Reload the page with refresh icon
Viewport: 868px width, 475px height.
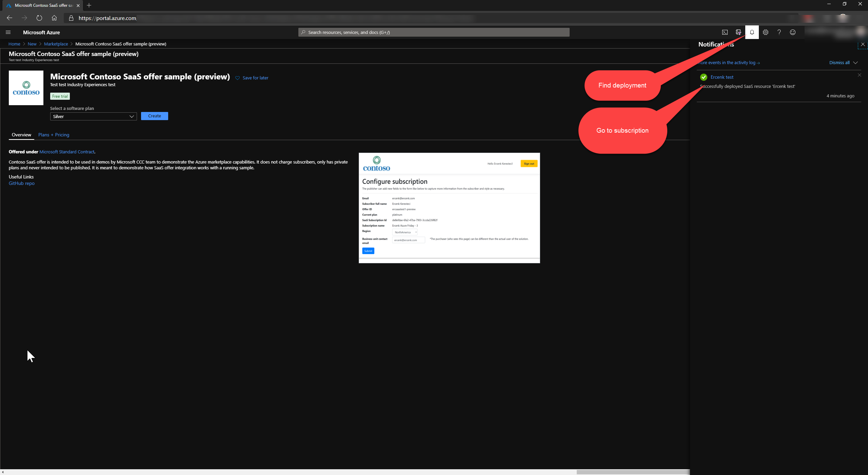(x=39, y=18)
